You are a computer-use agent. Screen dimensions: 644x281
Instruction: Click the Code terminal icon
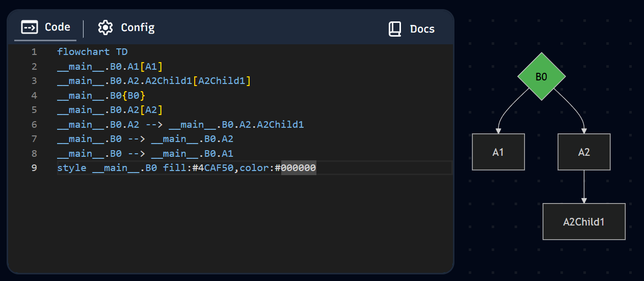29,27
